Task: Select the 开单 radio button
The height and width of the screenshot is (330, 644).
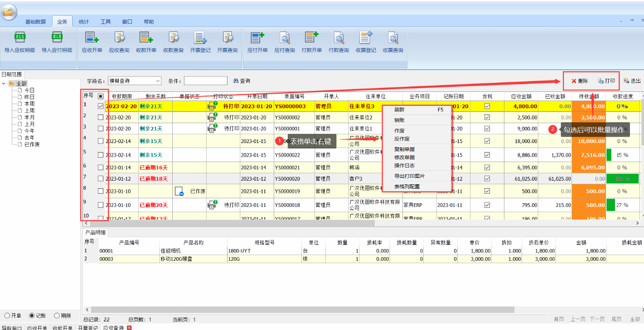Action: [x=7, y=316]
